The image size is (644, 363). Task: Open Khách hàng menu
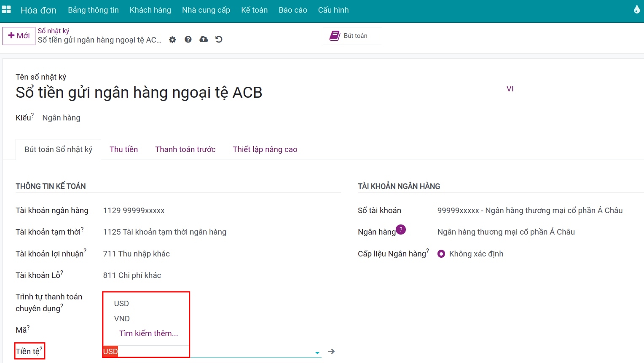[150, 10]
